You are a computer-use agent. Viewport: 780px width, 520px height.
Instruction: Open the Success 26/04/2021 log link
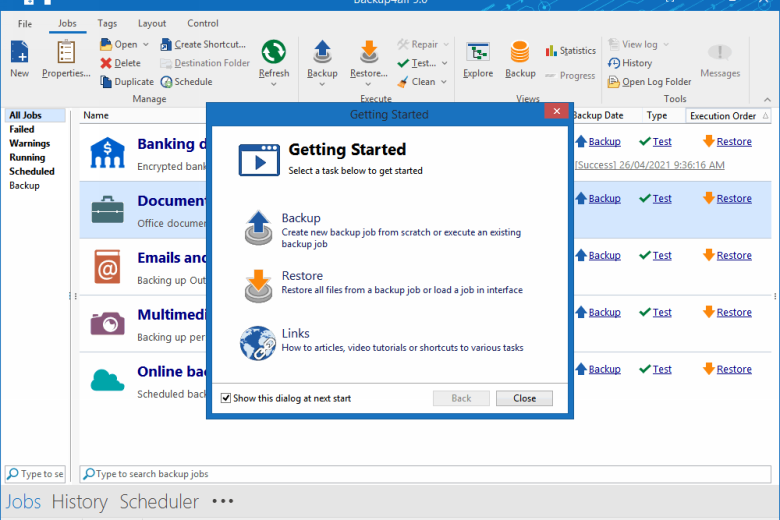(x=650, y=165)
